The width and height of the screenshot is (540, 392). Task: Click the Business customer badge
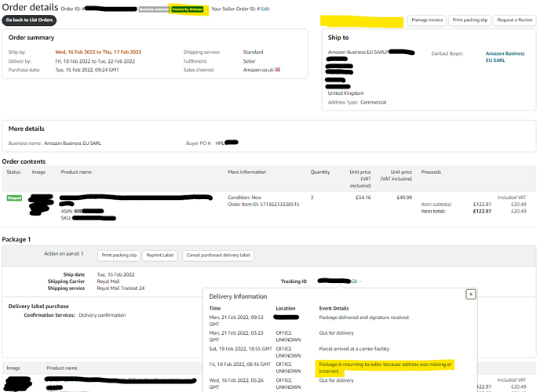tap(154, 9)
